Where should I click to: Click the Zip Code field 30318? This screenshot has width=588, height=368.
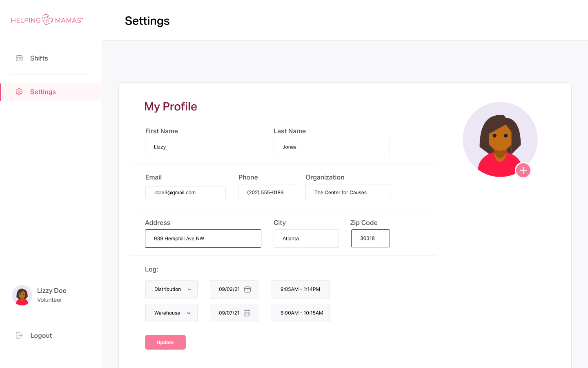point(370,238)
